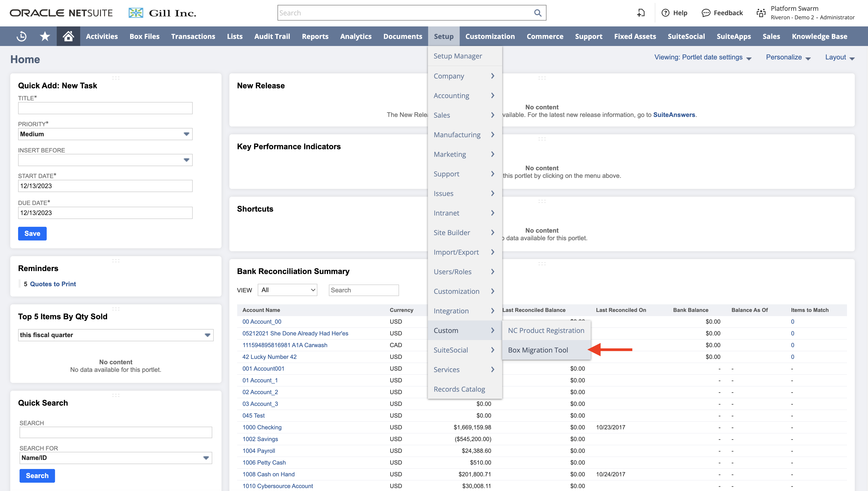Expand the Users/Roles submenu
This screenshot has height=491, width=868.
click(465, 272)
